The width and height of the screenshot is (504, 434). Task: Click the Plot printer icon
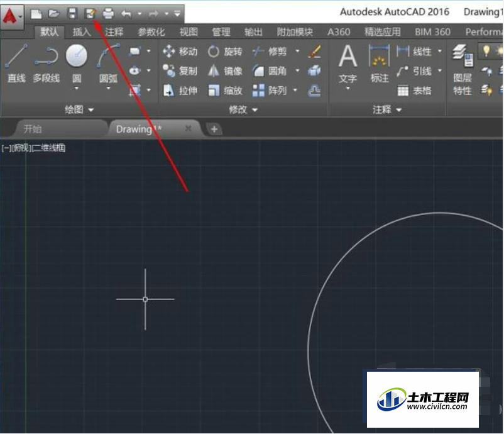pyautogui.click(x=108, y=14)
